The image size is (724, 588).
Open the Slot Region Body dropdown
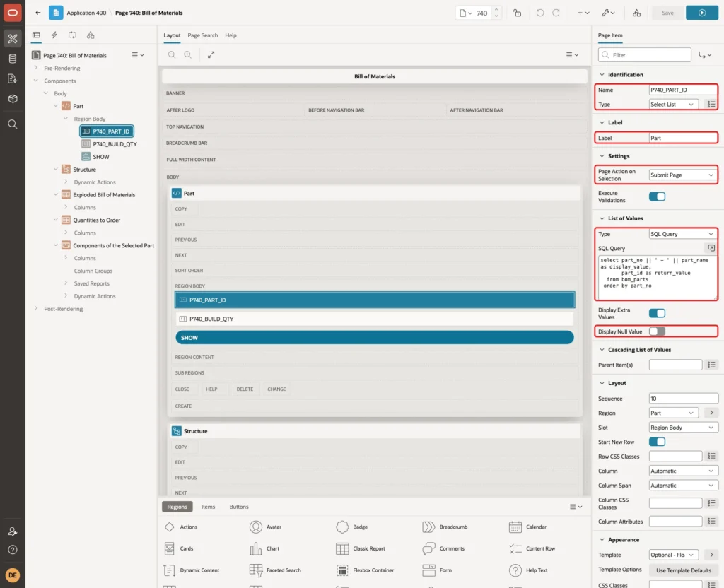tap(682, 428)
